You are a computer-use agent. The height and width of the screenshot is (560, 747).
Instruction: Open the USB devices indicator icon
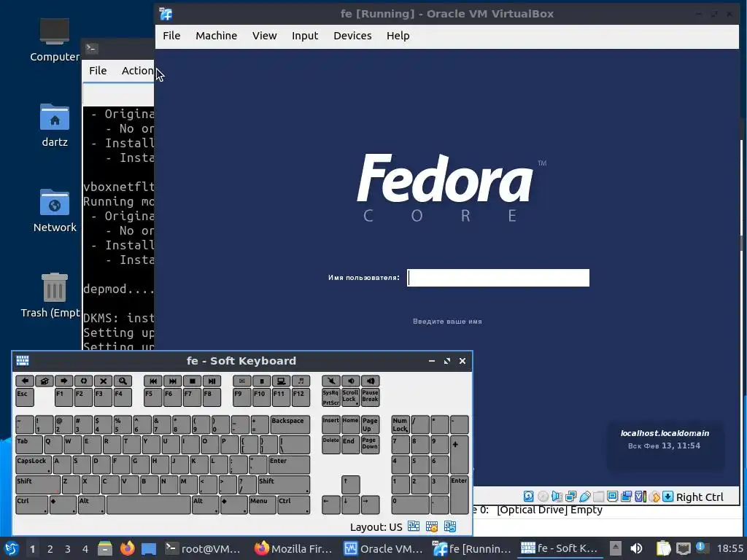click(584, 496)
